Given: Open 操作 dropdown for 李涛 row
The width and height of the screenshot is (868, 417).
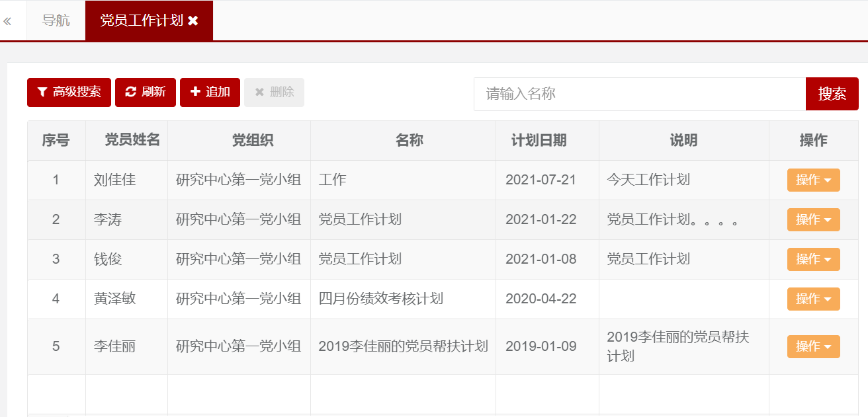Looking at the screenshot, I should (x=813, y=219).
